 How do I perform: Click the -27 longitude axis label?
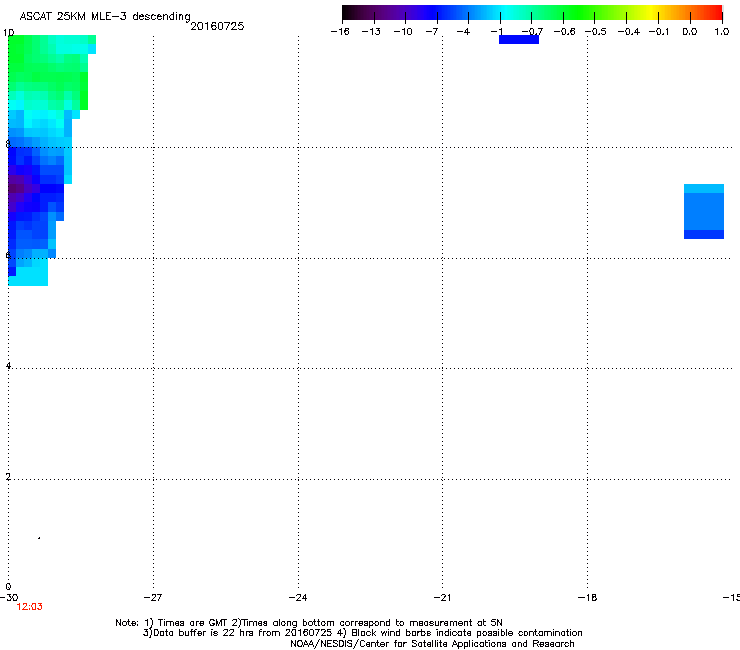pyautogui.click(x=153, y=598)
